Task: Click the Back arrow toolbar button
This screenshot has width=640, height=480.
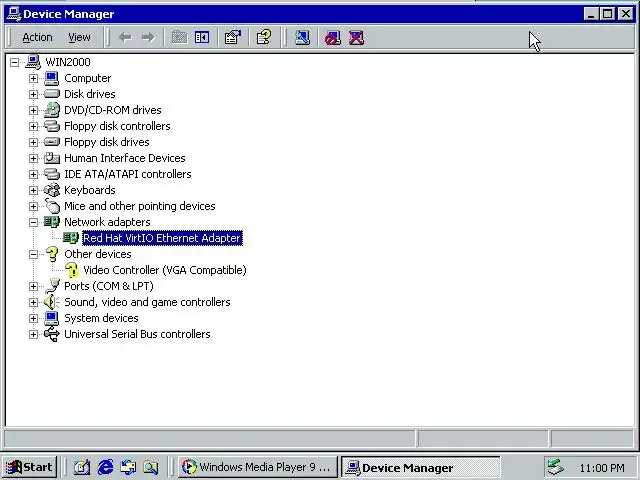Action: click(x=125, y=38)
